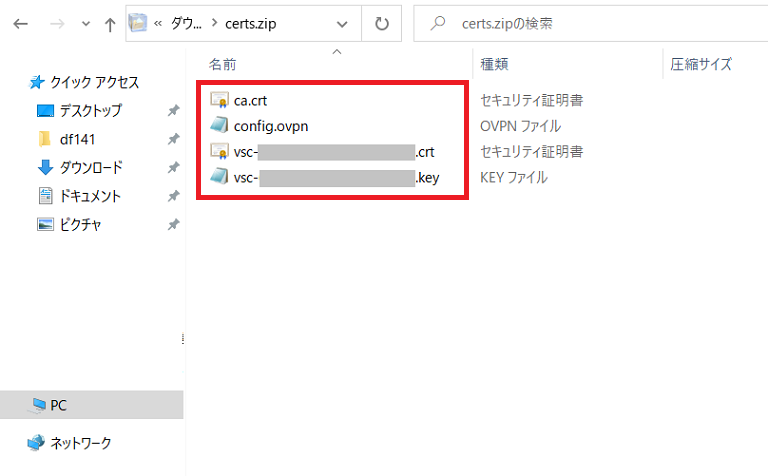
Task: Open the recent locations dropdown arrow
Action: tap(84, 24)
